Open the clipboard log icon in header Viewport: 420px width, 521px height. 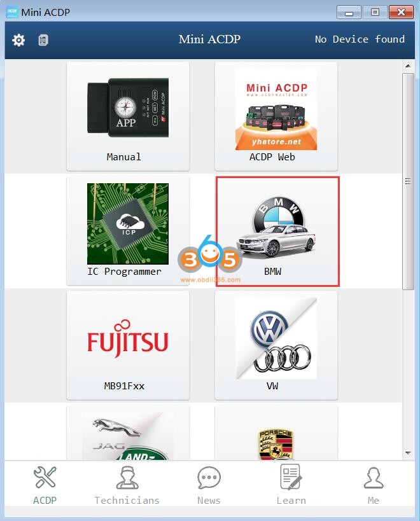[43, 40]
